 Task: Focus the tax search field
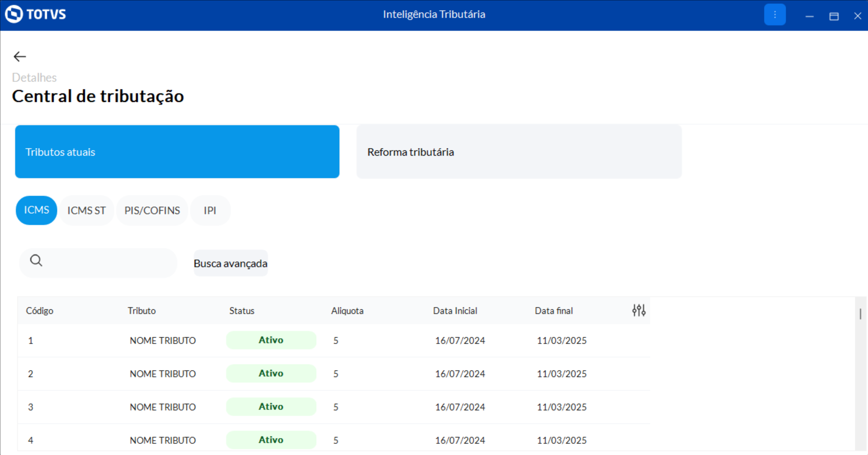(106, 263)
